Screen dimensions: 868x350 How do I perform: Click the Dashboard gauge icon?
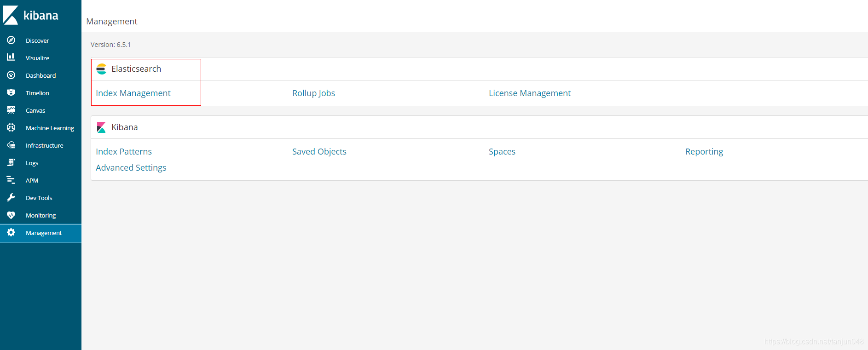tap(11, 75)
